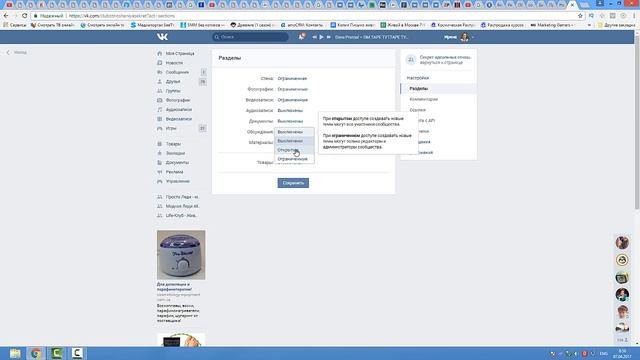Open Chrome from Windows taskbar
This screenshot has width=640, height=360.
point(36,353)
